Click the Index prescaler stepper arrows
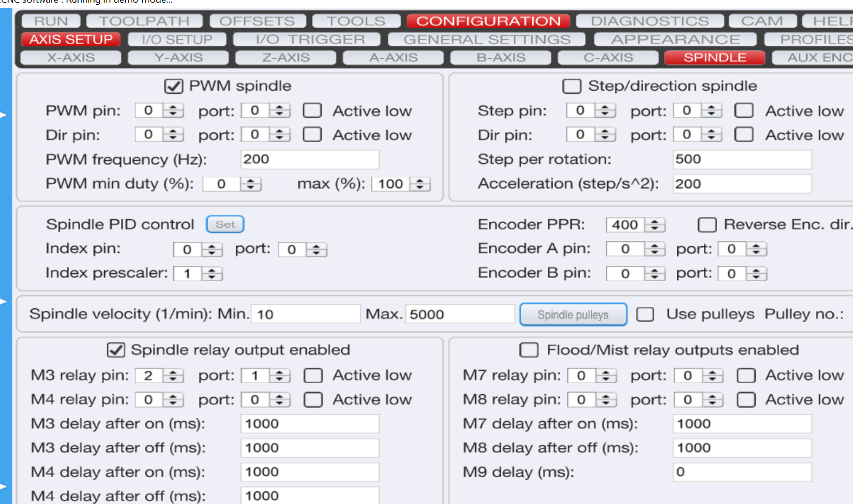 point(212,274)
